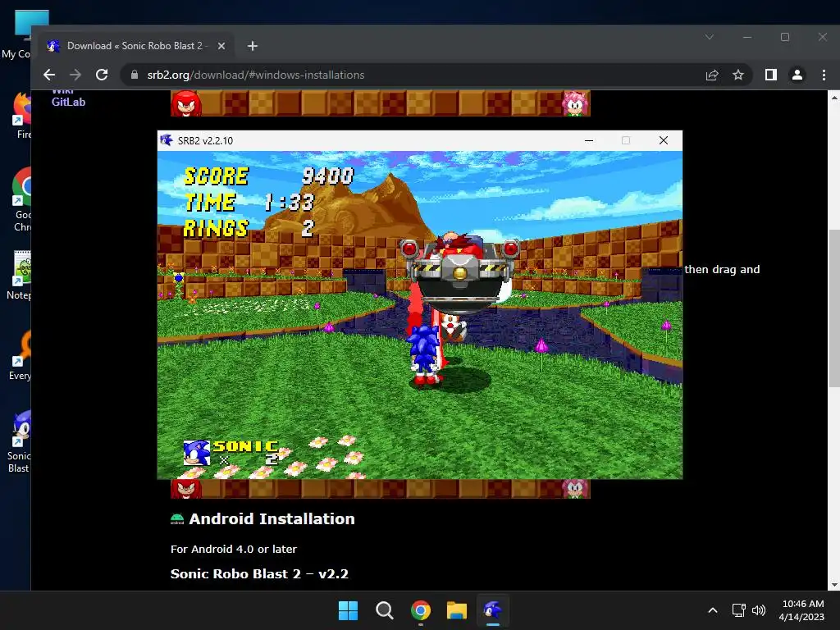Click Sonic's life icon in game HUD
840x630 pixels.
[x=196, y=453]
